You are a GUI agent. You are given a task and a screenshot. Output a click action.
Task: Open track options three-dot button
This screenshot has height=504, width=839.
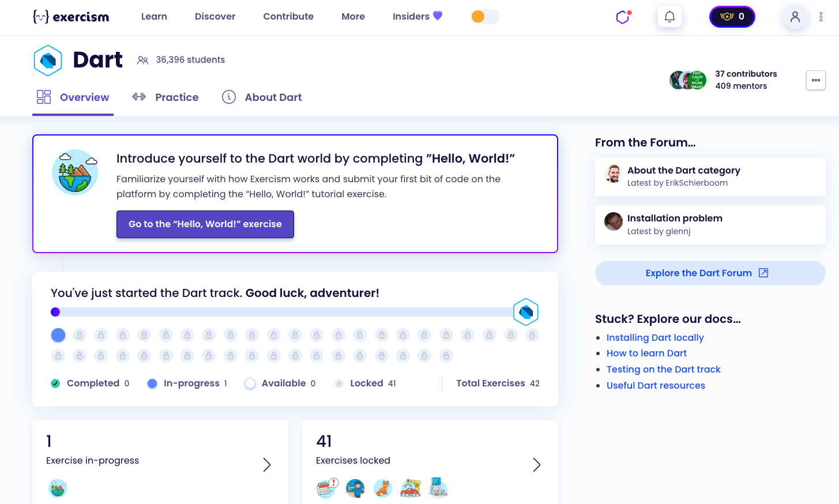[x=815, y=80]
